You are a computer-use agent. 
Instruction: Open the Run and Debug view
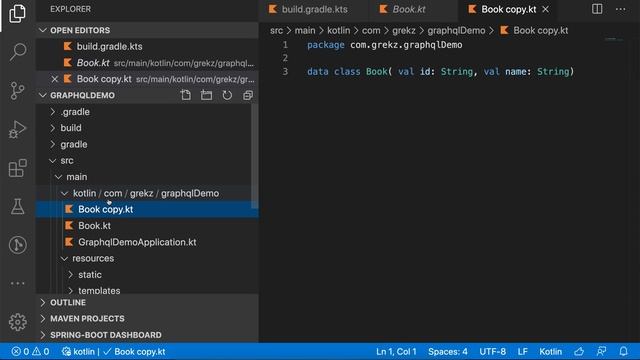(x=18, y=129)
